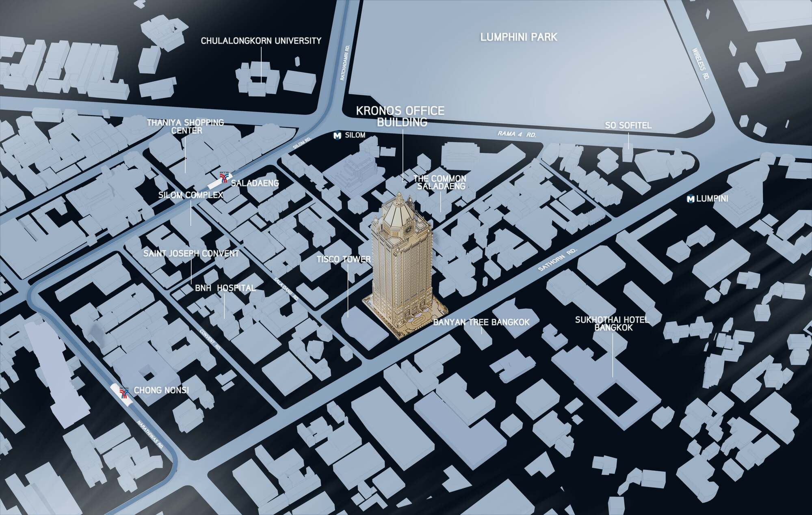Click the Saint Joseph Convent label
The image size is (812, 515).
pos(191,254)
